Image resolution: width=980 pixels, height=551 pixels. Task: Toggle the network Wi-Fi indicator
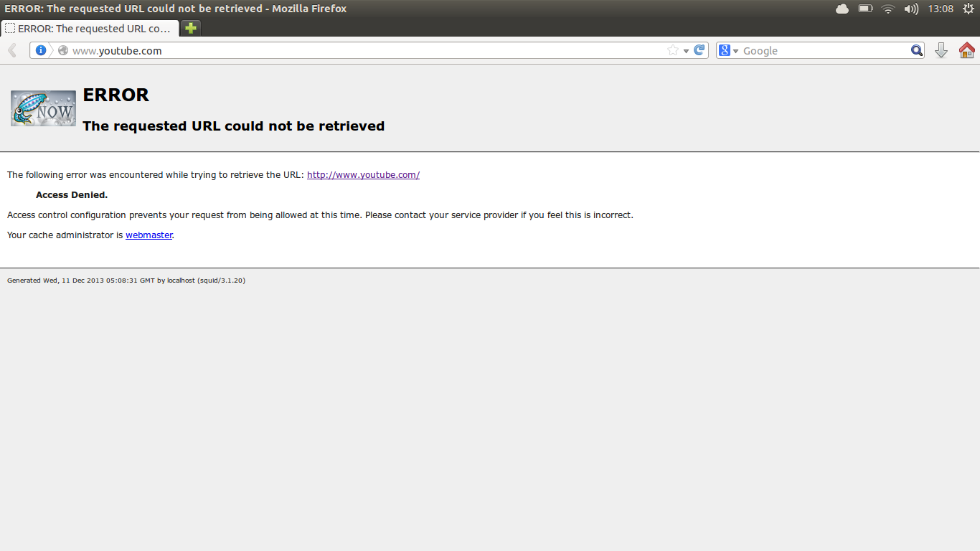pos(888,9)
